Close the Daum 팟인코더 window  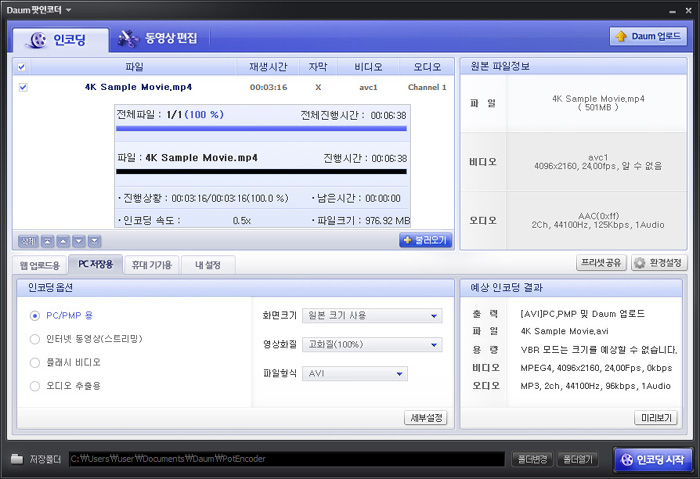tap(688, 10)
